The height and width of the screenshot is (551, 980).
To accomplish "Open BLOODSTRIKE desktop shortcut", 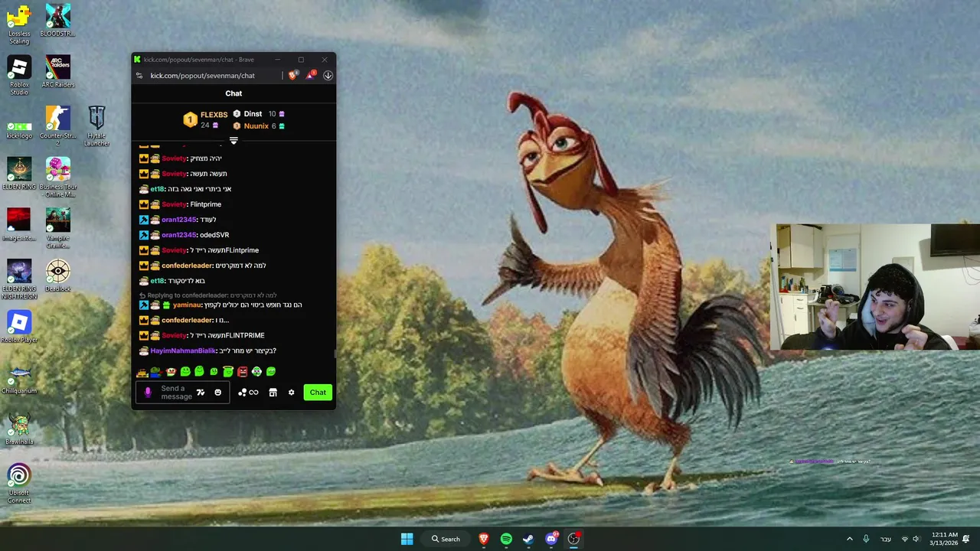I will pos(58,21).
